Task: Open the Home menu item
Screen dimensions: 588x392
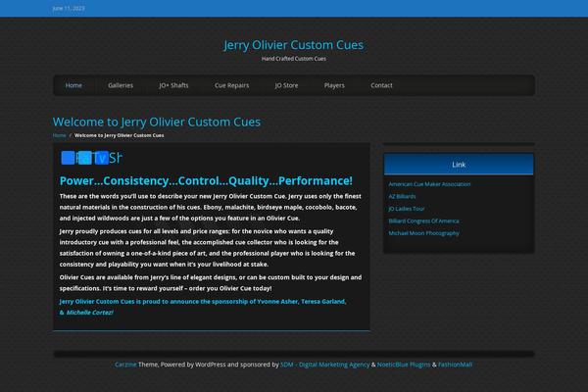Action: pyautogui.click(x=73, y=85)
